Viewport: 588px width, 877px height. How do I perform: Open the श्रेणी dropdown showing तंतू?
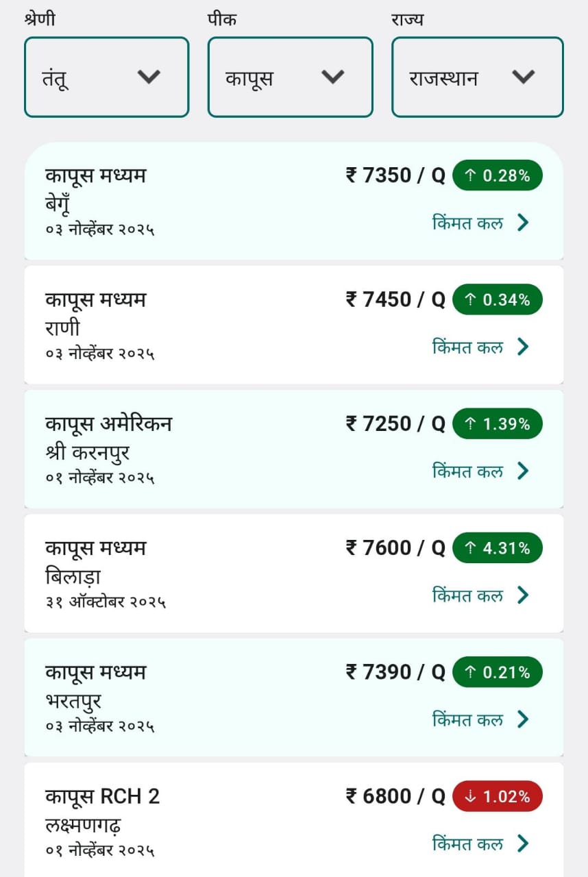tap(106, 77)
